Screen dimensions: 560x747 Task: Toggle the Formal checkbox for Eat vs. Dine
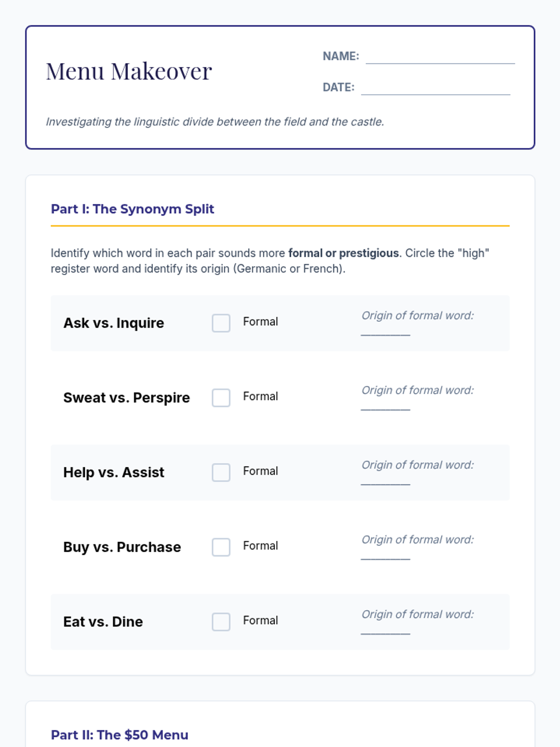pyautogui.click(x=221, y=622)
